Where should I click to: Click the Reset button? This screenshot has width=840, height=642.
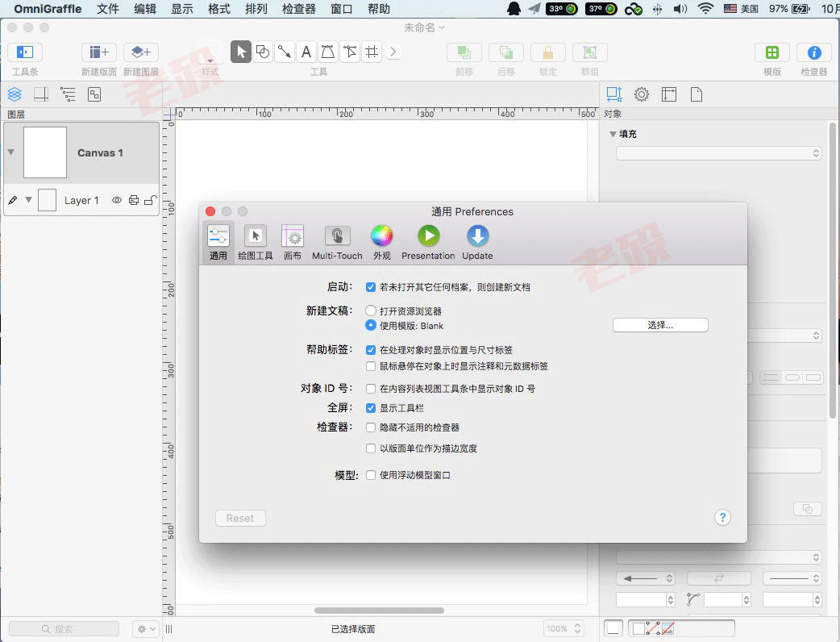[240, 519]
